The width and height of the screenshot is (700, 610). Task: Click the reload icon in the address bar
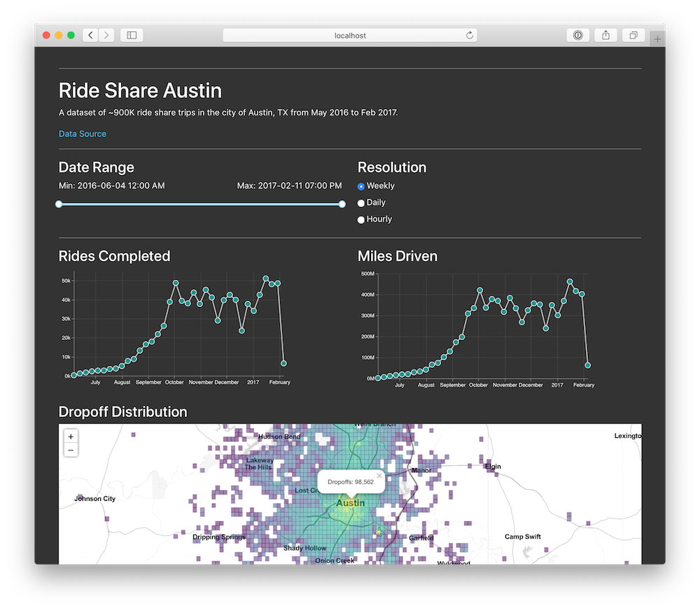coord(469,35)
